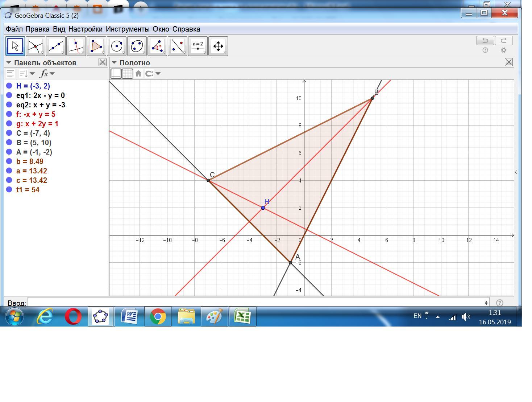This screenshot has height=402, width=532.
Task: Select the Move arrow tool
Action: coord(15,46)
